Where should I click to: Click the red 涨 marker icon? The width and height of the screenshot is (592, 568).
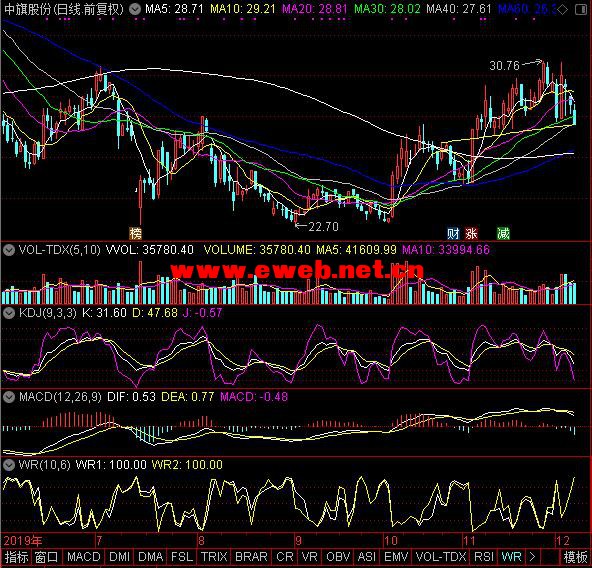[471, 233]
